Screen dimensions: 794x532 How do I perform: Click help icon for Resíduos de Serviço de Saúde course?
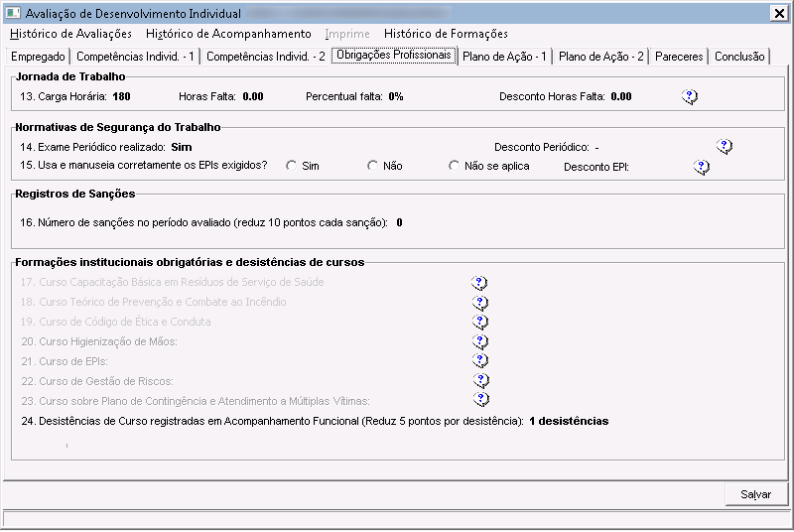pos(479,283)
